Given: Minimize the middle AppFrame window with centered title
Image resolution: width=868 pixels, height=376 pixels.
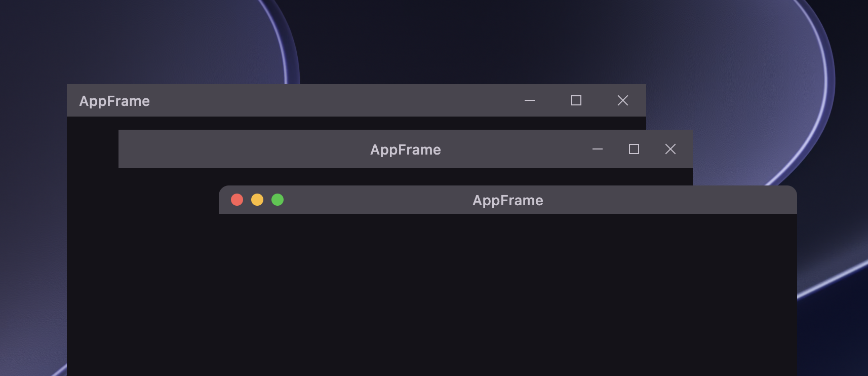Looking at the screenshot, I should 598,149.
